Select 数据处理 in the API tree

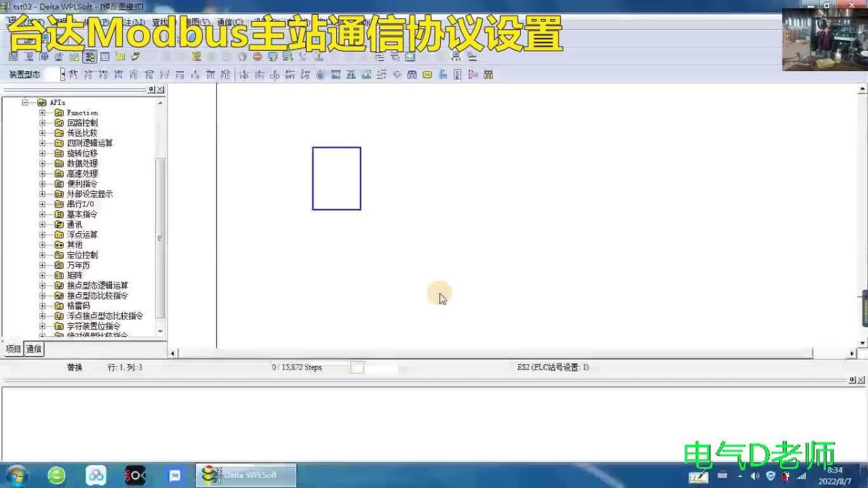click(x=82, y=163)
